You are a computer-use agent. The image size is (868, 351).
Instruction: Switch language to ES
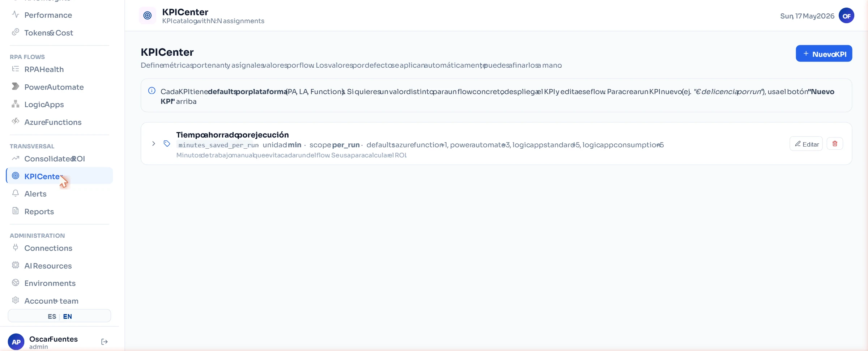[52, 317]
